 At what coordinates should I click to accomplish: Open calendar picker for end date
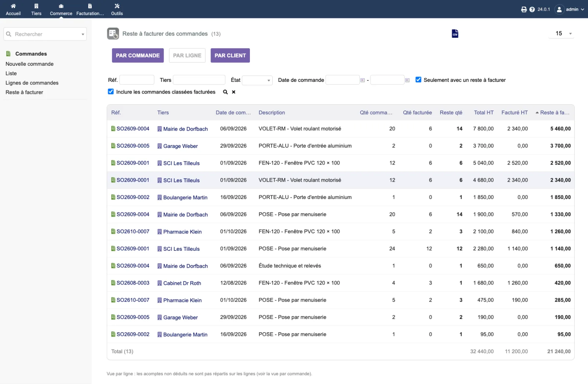pos(407,80)
